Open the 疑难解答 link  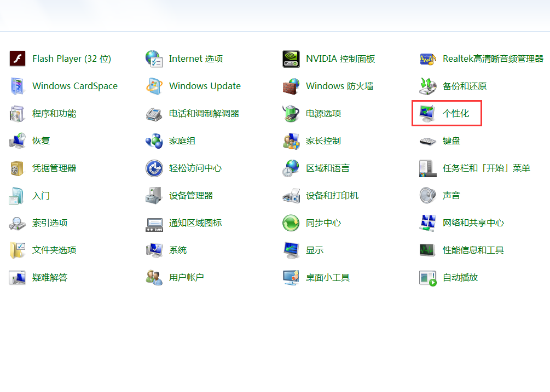(50, 277)
